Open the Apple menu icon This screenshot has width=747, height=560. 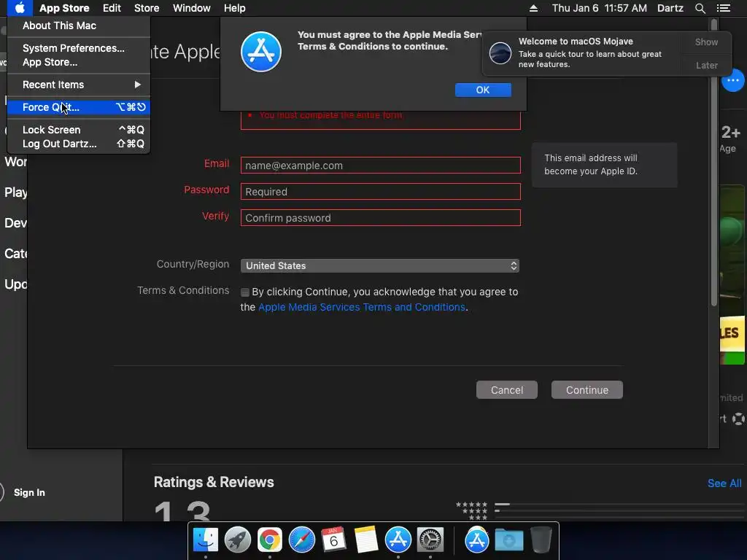coord(20,8)
